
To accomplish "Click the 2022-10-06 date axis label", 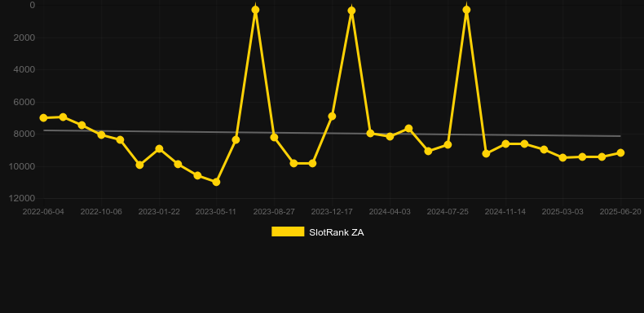I will 101,212.
